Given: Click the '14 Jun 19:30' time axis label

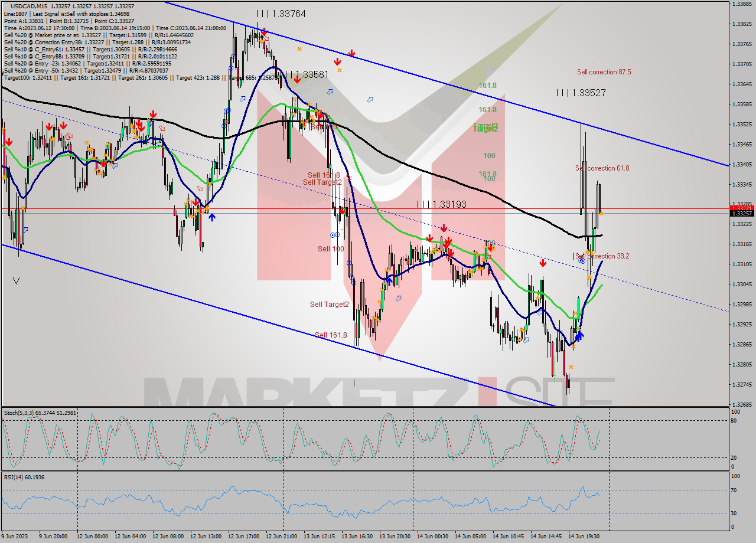Looking at the screenshot, I should click(585, 537).
